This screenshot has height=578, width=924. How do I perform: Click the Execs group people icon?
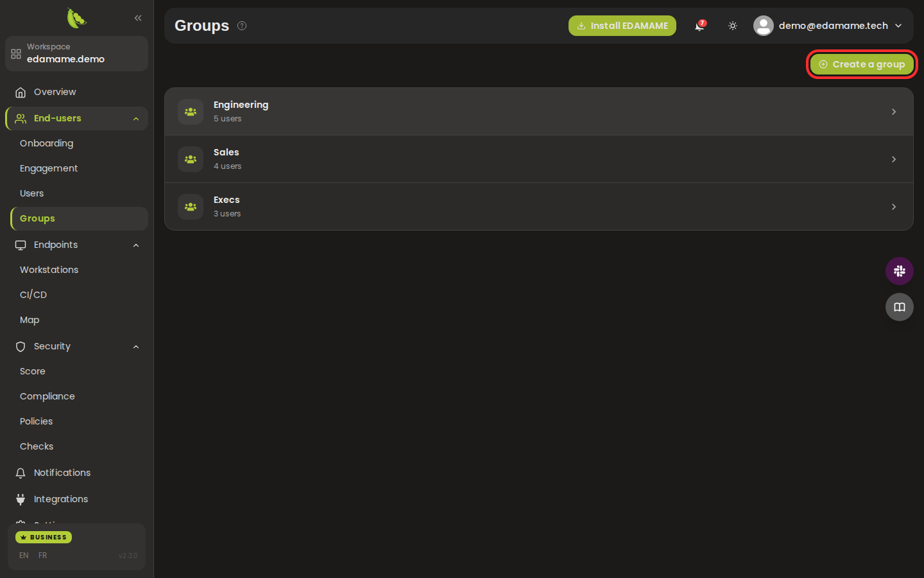click(191, 207)
